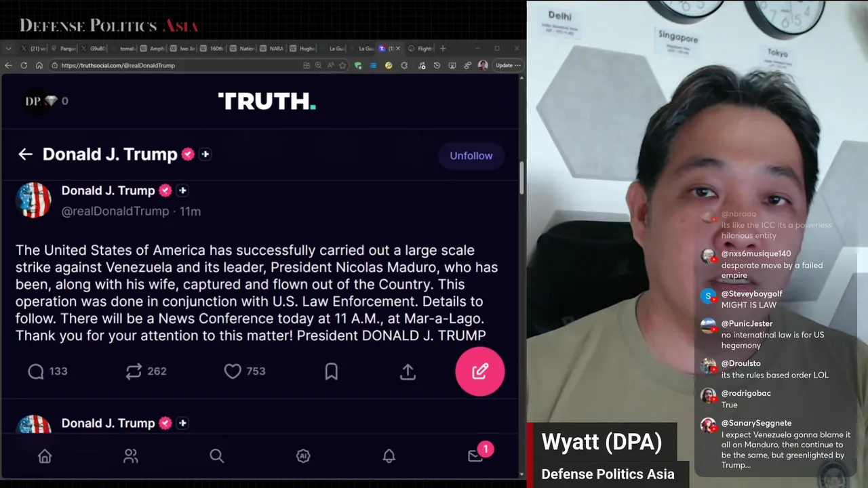Like the post with 753 likes
Viewport: 868px width, 488px height.
(x=245, y=371)
